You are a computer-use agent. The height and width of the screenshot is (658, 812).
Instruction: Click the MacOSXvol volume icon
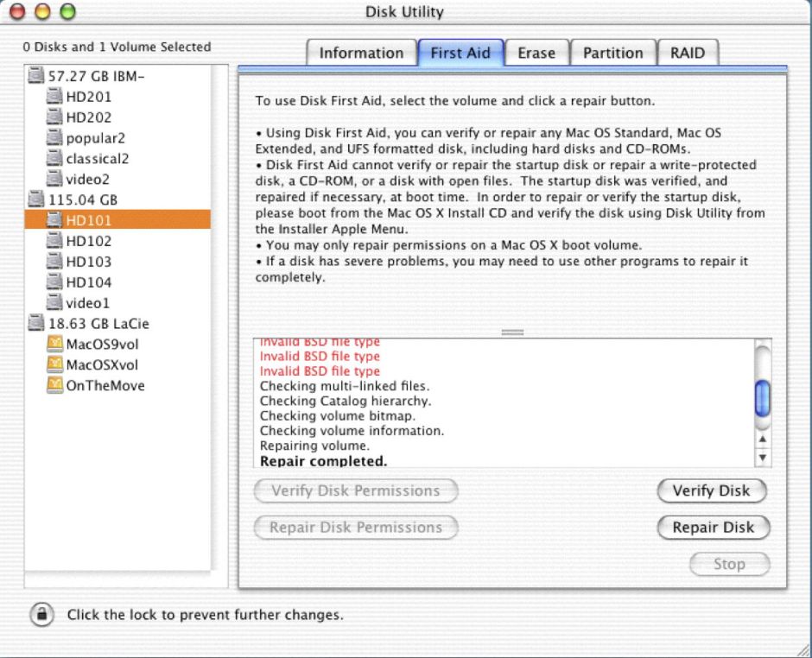[55, 365]
